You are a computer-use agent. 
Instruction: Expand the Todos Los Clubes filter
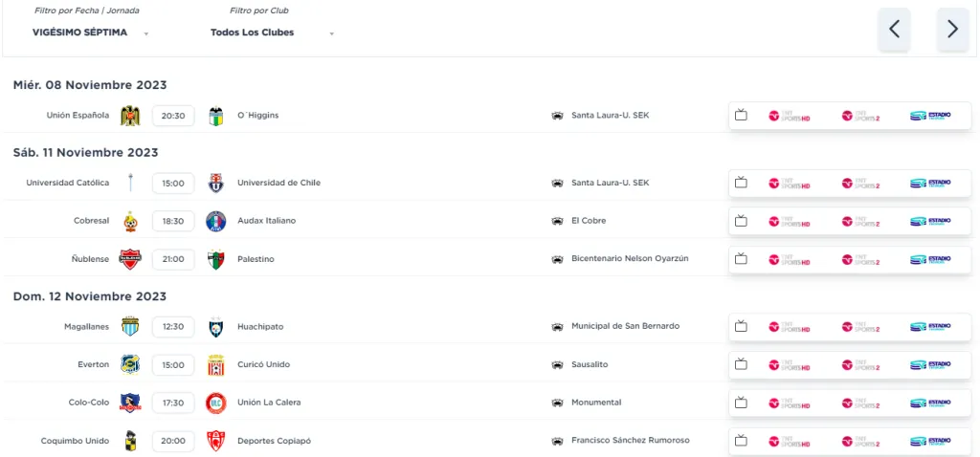point(272,33)
